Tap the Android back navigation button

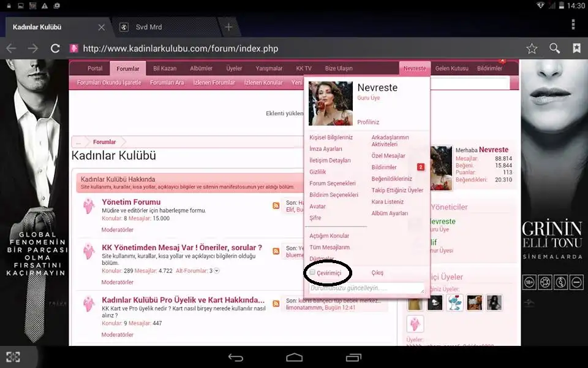236,357
